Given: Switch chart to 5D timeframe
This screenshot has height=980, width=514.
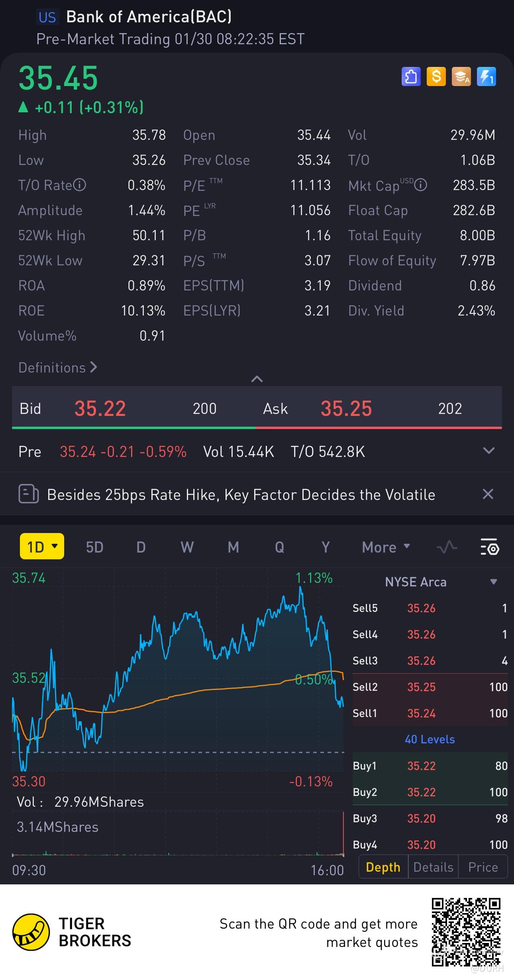Looking at the screenshot, I should (94, 547).
